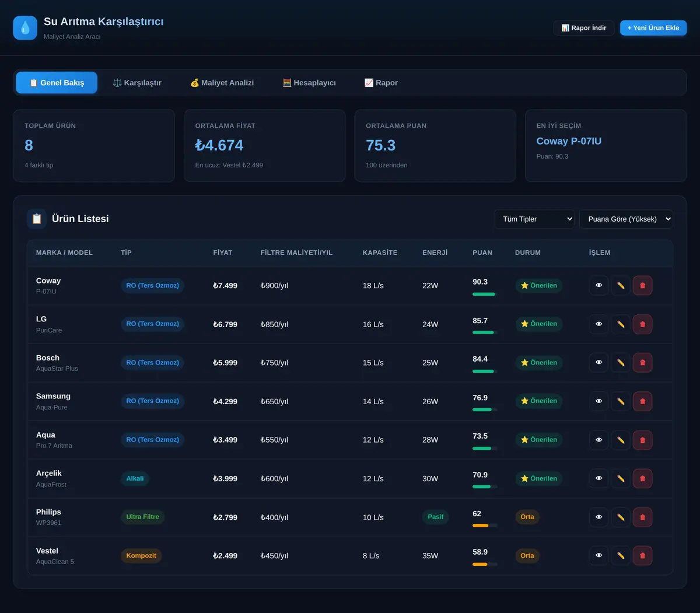Click the Kompozit type tag on Vestel row
The width and height of the screenshot is (700, 613).
pyautogui.click(x=141, y=556)
